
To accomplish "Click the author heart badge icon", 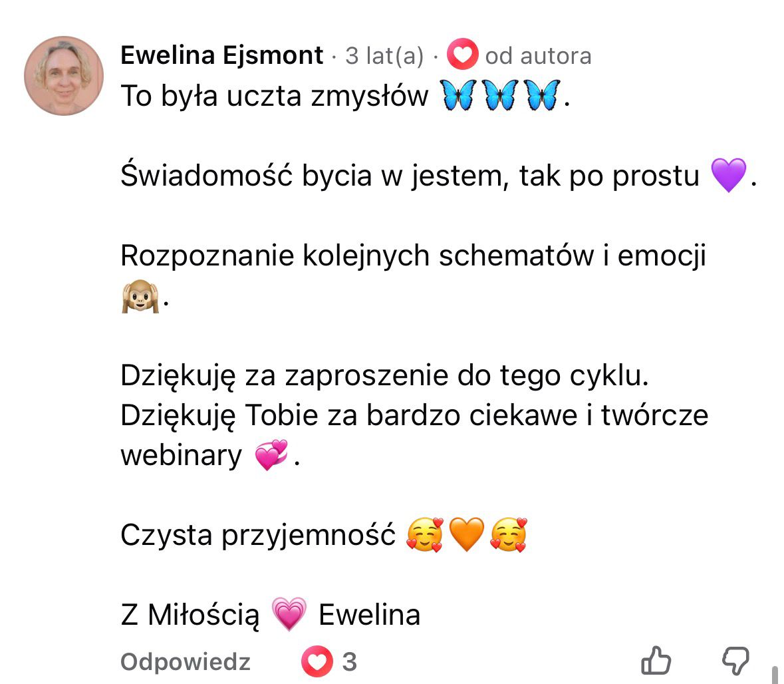I will [462, 55].
